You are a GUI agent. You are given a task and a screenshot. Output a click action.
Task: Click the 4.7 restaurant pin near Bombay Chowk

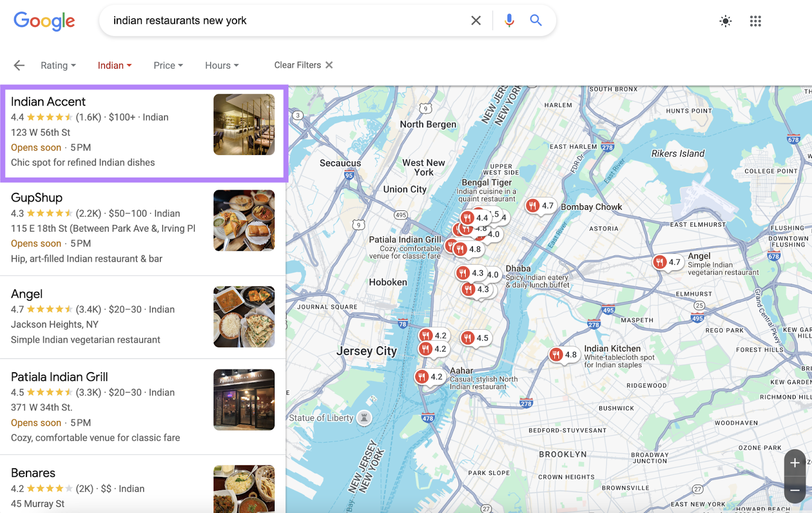[x=539, y=206]
